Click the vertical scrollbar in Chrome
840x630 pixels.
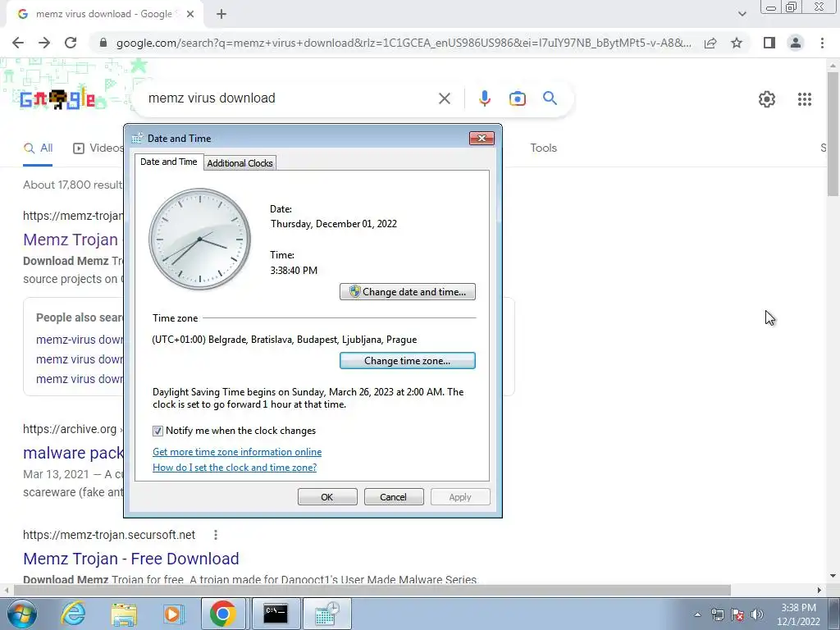coord(833,134)
